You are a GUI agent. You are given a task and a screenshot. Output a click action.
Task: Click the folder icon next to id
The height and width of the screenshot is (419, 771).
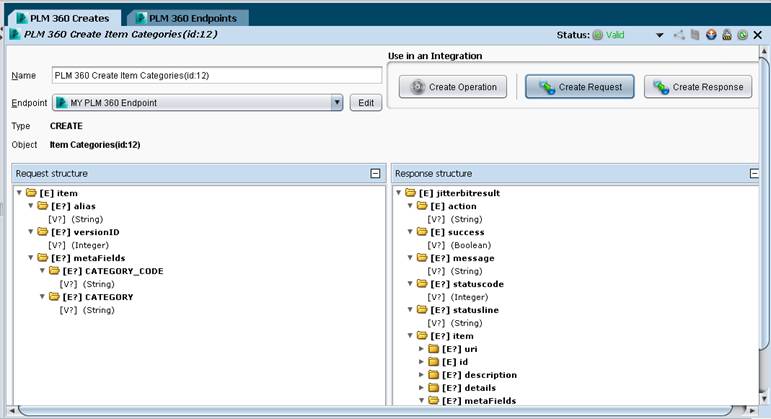pyautogui.click(x=433, y=361)
